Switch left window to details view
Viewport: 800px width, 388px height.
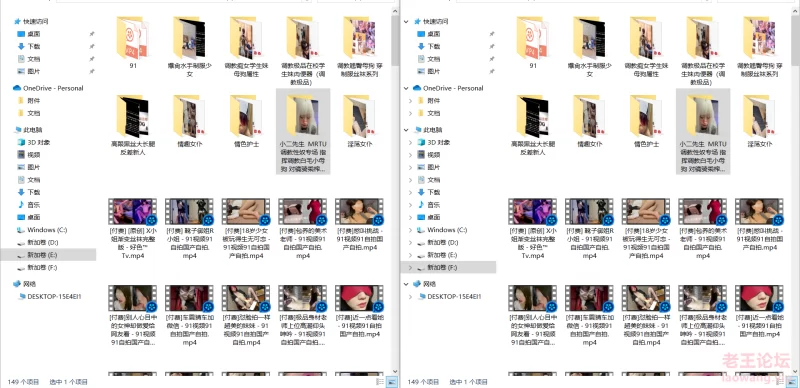point(380,381)
